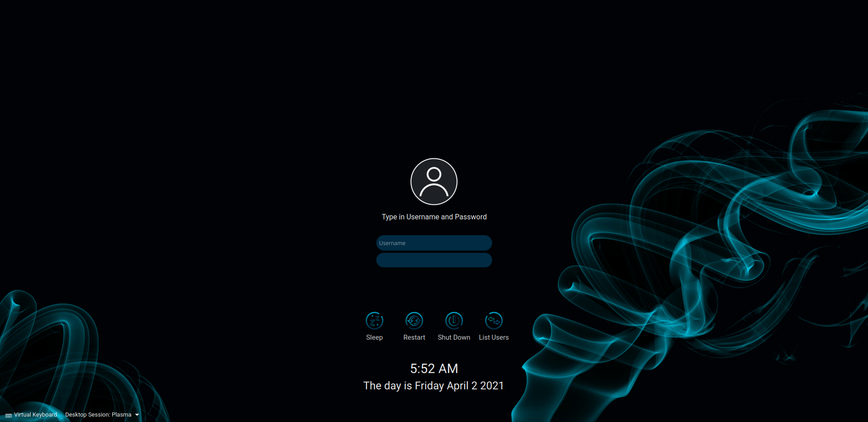Click the Restart label

click(414, 337)
